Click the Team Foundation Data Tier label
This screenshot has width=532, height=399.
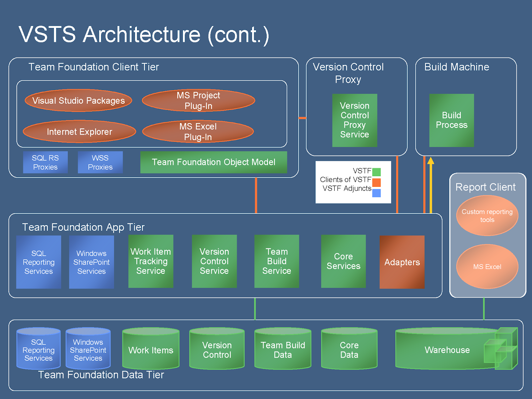tap(101, 375)
